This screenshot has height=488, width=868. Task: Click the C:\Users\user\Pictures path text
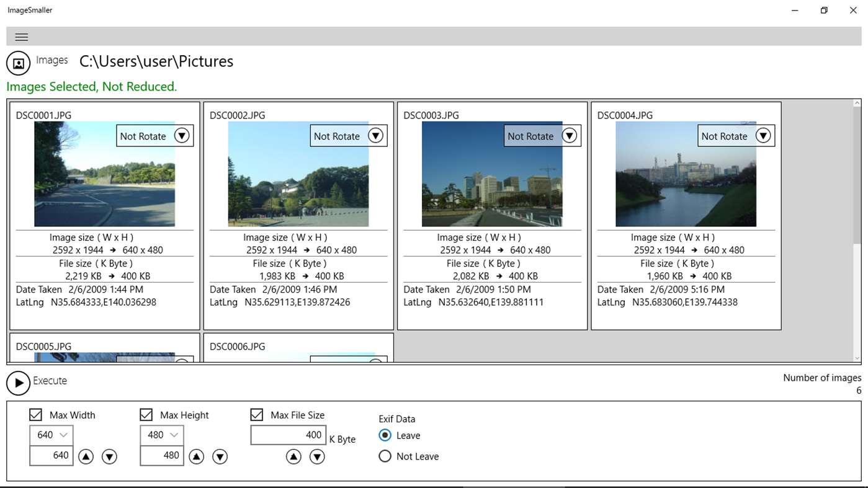156,61
